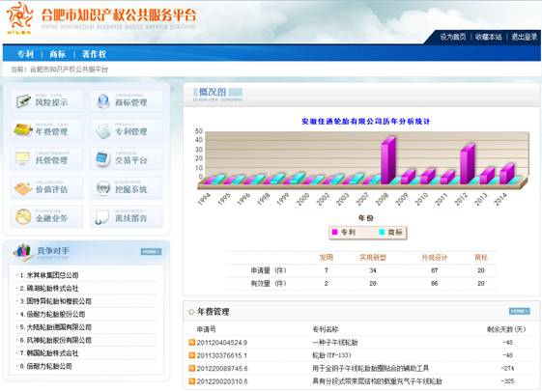Click 收藏本站 link
Image resolution: width=542 pixels, height=392 pixels.
[x=489, y=37]
